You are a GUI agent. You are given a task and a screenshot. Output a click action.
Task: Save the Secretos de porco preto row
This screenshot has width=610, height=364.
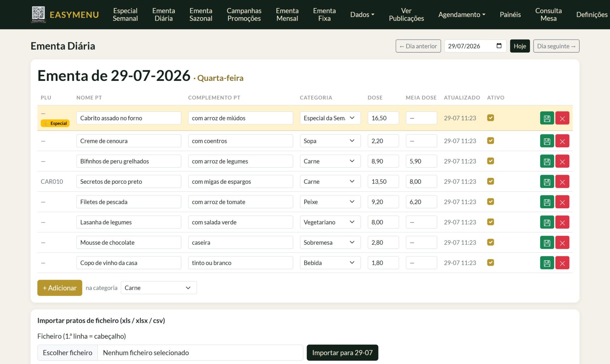[x=547, y=181]
